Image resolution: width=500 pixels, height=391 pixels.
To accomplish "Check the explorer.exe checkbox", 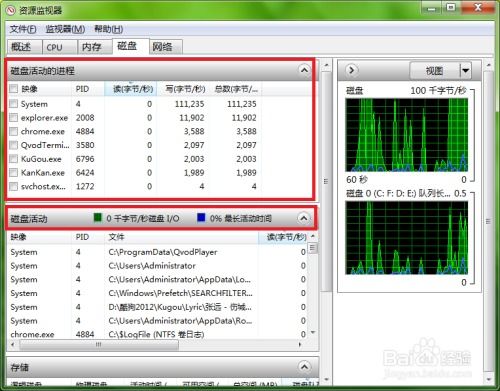I will tap(13, 117).
